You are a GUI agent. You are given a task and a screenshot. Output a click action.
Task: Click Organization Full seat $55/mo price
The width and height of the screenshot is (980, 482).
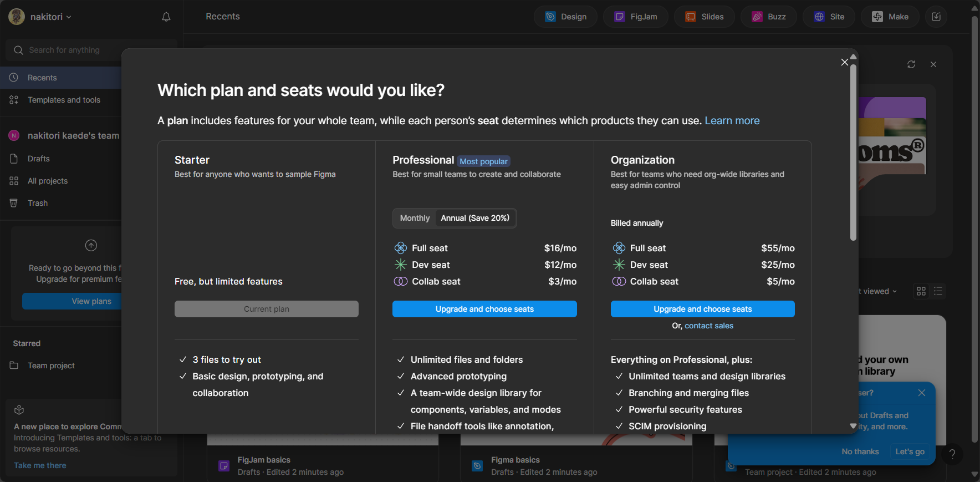[x=778, y=248]
